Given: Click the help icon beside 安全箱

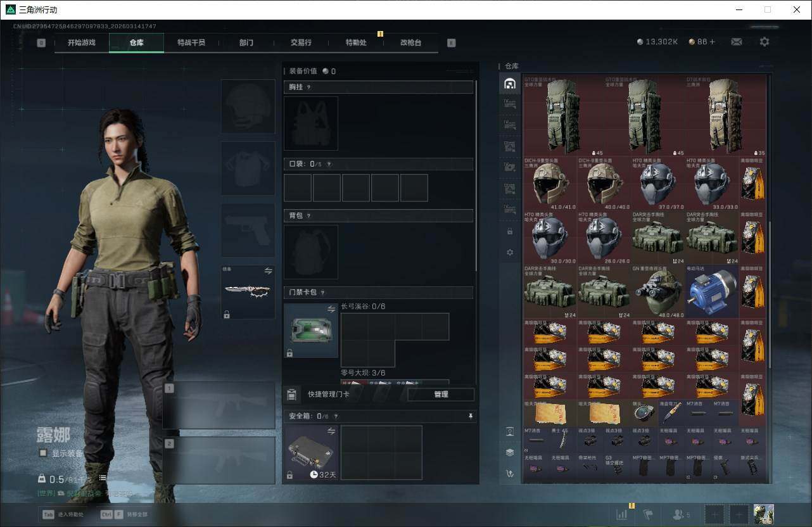Looking at the screenshot, I should click(336, 416).
